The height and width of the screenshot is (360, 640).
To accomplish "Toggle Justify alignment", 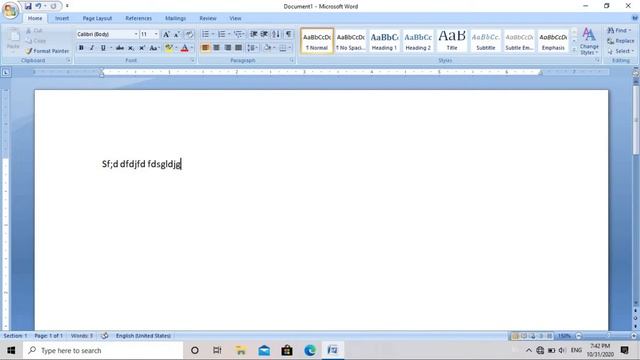I will tap(238, 48).
